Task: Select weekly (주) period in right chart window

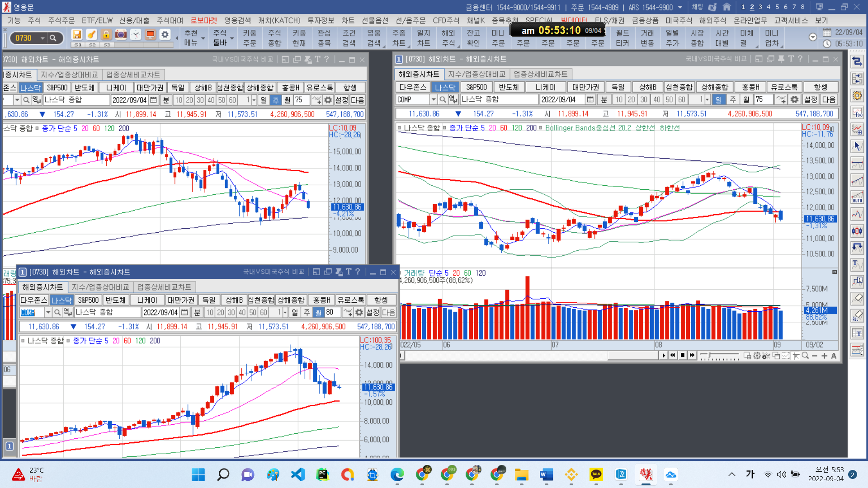Action: pos(733,99)
